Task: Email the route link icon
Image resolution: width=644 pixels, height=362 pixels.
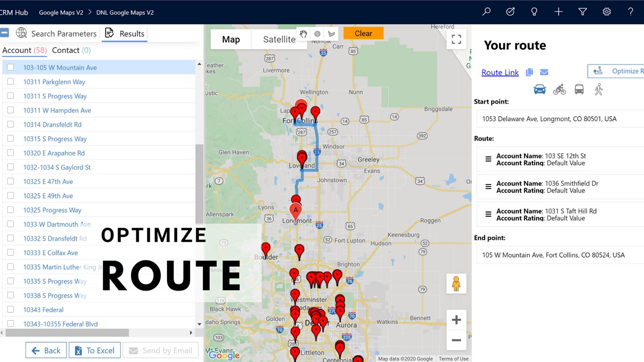Action: [544, 72]
